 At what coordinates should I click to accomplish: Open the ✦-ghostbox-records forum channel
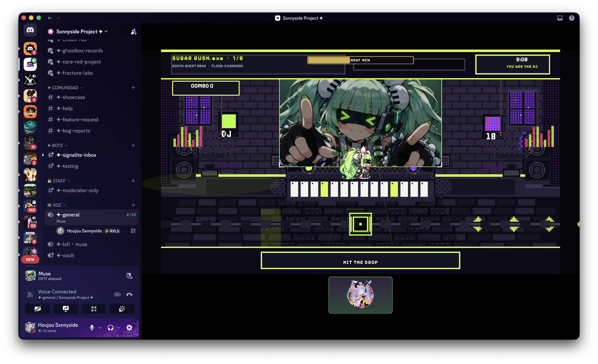92,51
